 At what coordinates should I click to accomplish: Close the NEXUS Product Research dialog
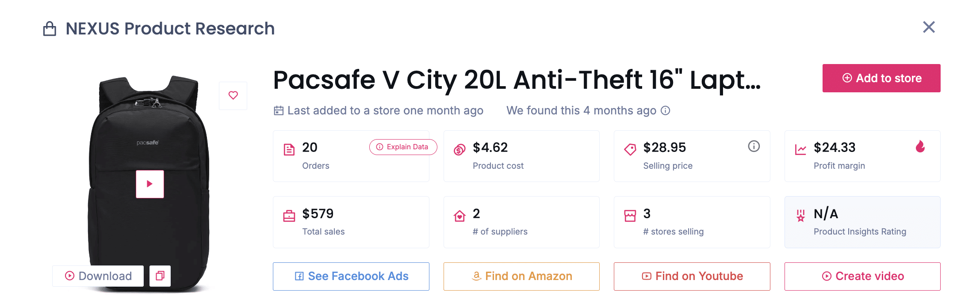(929, 27)
